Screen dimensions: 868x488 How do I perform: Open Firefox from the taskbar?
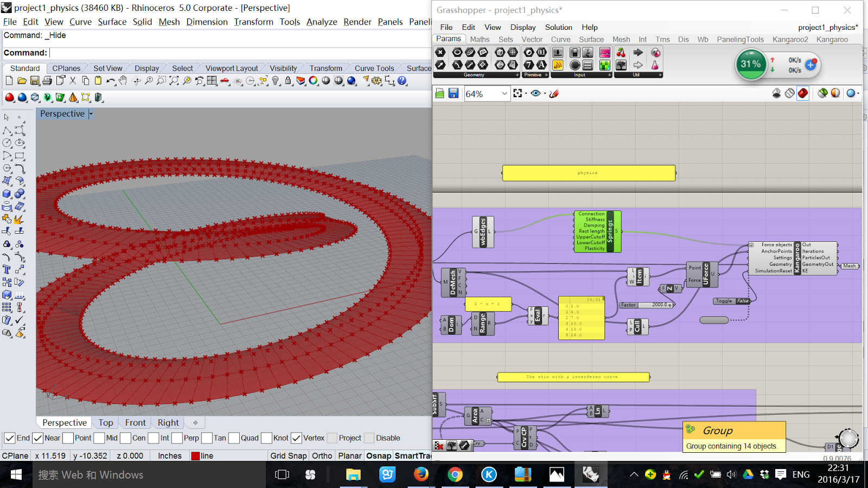422,474
